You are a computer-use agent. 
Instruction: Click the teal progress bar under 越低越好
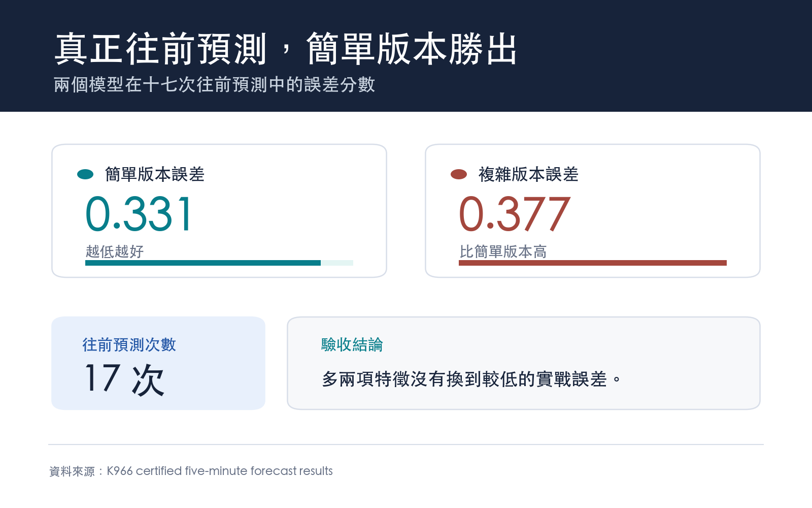click(219, 263)
